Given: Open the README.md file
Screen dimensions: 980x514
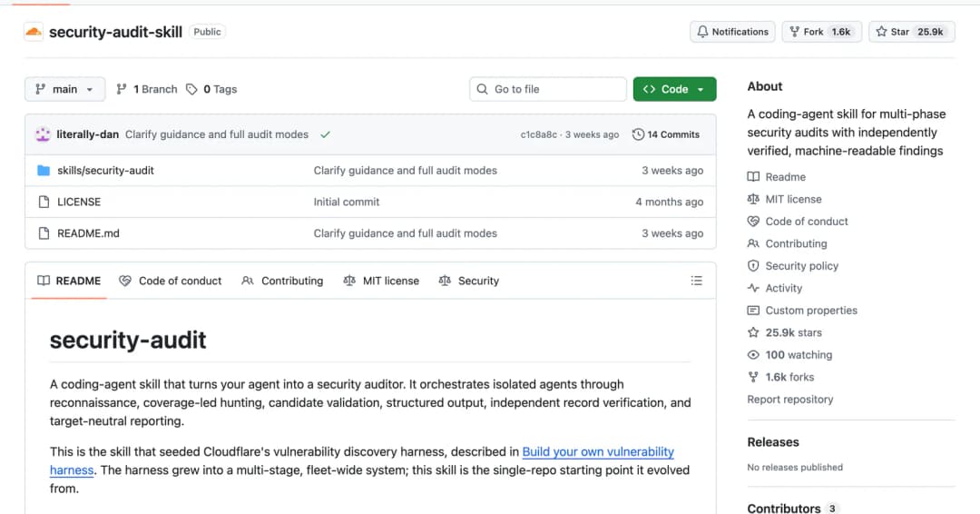Looking at the screenshot, I should coord(88,233).
